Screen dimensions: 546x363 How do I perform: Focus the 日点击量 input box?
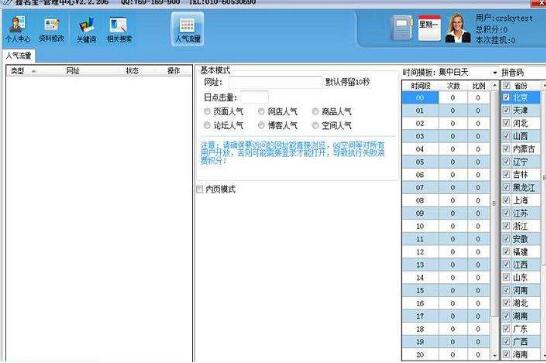tap(254, 97)
